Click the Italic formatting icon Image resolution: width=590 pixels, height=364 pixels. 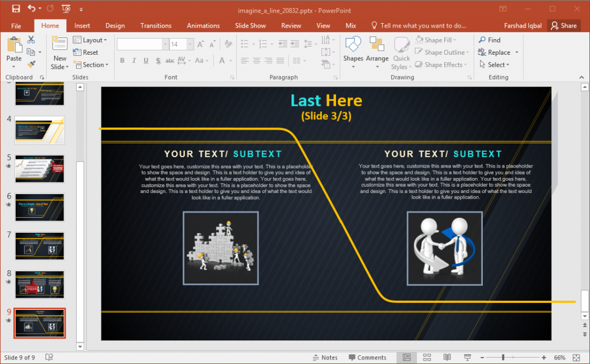pyautogui.click(x=133, y=60)
